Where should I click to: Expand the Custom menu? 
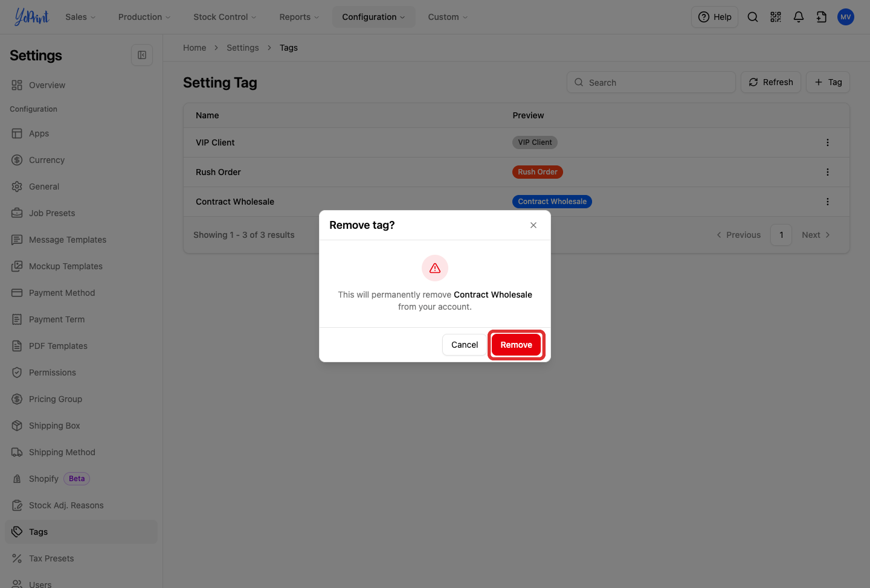(448, 17)
